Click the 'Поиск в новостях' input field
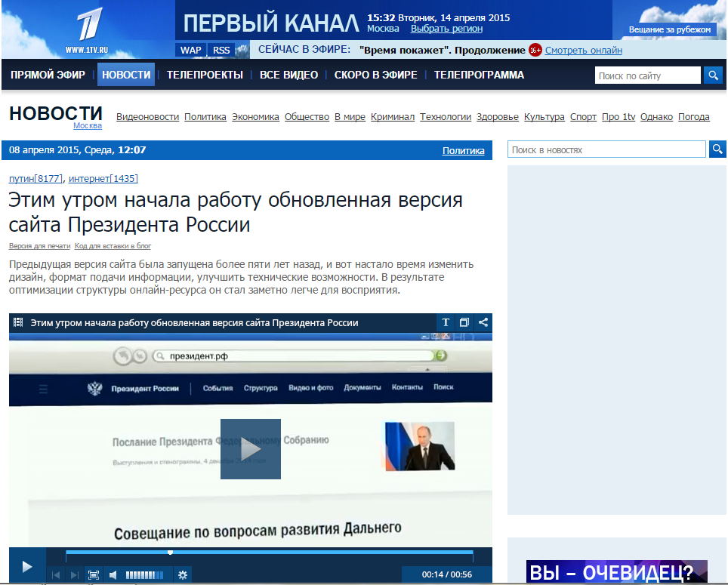728x585 pixels. click(x=606, y=149)
